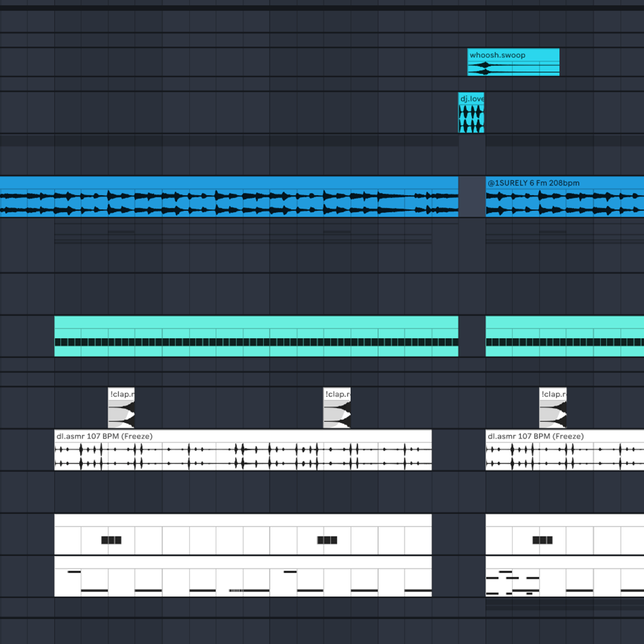Click the empty gap between the teal MIDI clips
The height and width of the screenshot is (644, 644).
coord(471,336)
